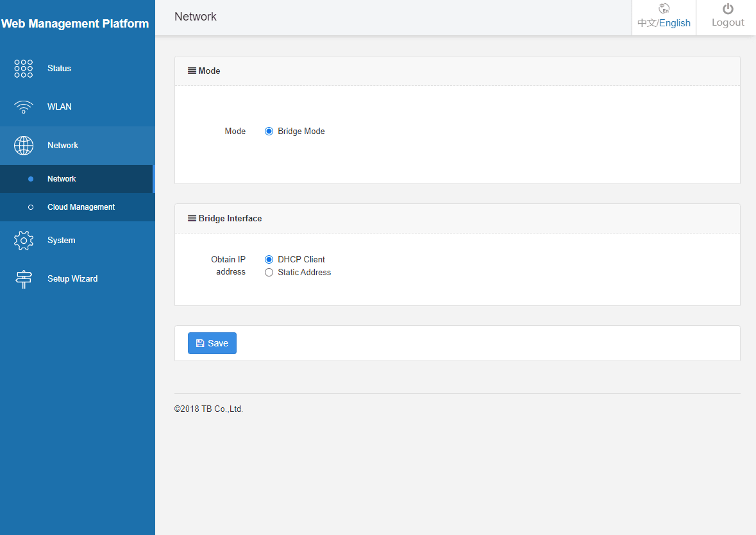Click the Network globe icon
The height and width of the screenshot is (535, 756).
click(24, 146)
